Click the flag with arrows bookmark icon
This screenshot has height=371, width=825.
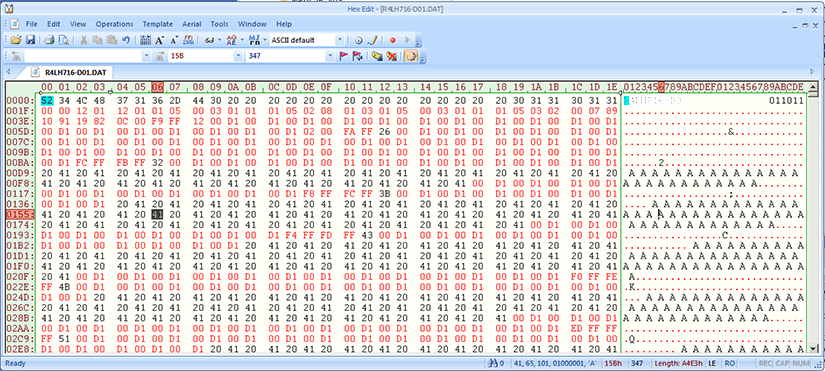pyautogui.click(x=358, y=56)
